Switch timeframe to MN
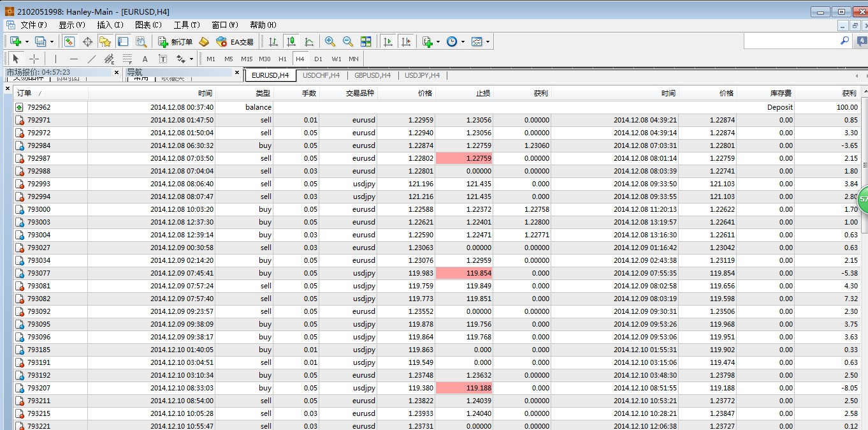 (354, 59)
